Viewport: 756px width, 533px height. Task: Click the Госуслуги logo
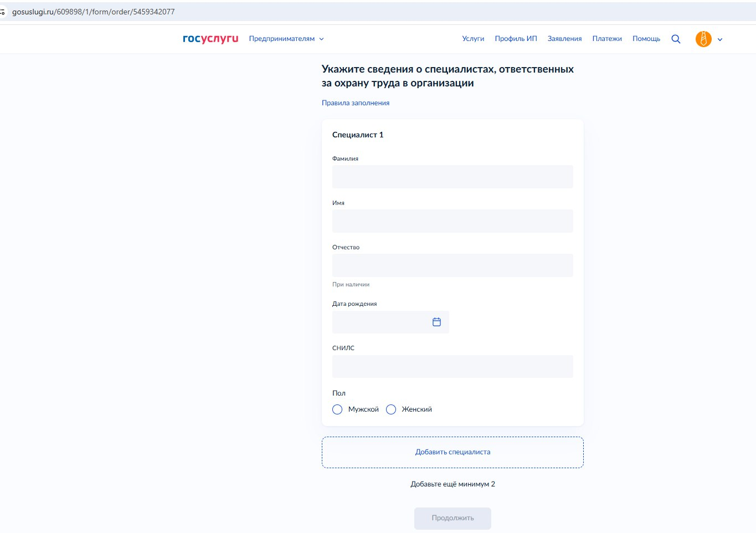click(x=210, y=39)
